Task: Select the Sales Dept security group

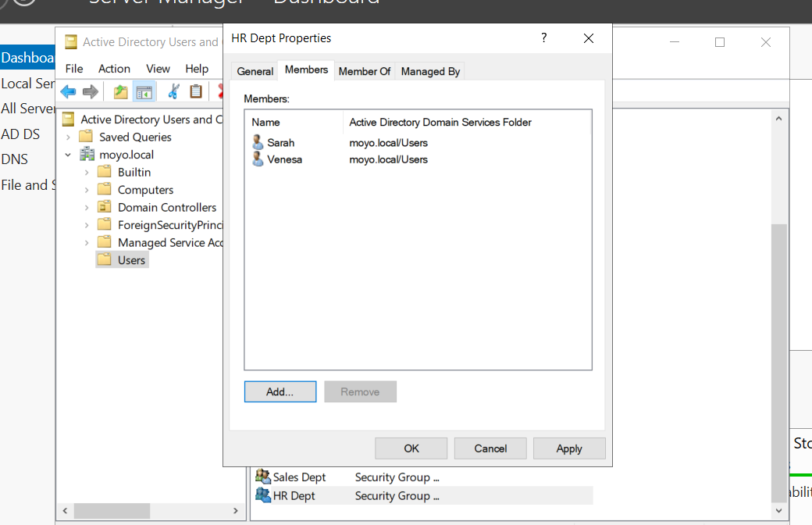Action: pos(299,477)
